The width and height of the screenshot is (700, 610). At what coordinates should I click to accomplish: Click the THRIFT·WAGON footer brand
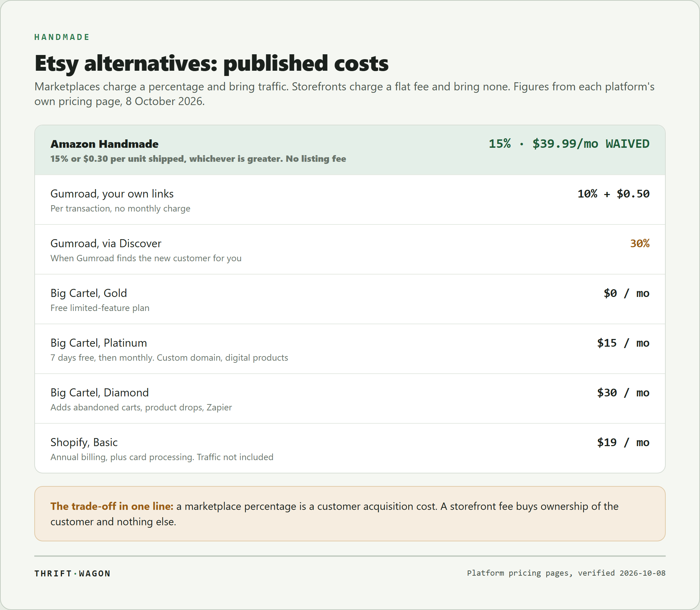click(x=72, y=574)
